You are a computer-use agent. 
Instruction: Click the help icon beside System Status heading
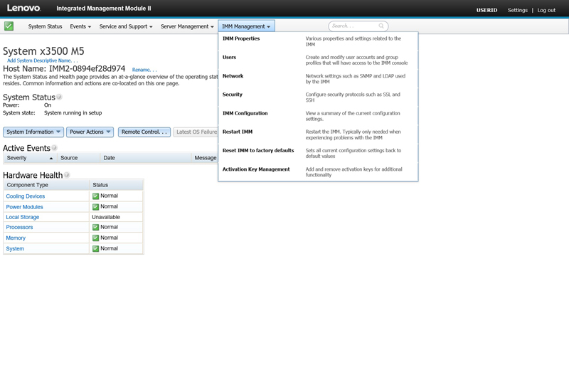[59, 97]
